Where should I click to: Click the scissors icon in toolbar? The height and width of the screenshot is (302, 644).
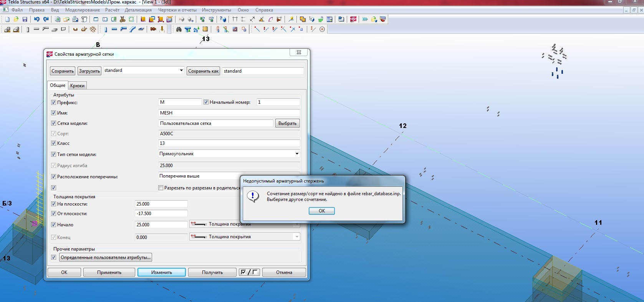123,19
